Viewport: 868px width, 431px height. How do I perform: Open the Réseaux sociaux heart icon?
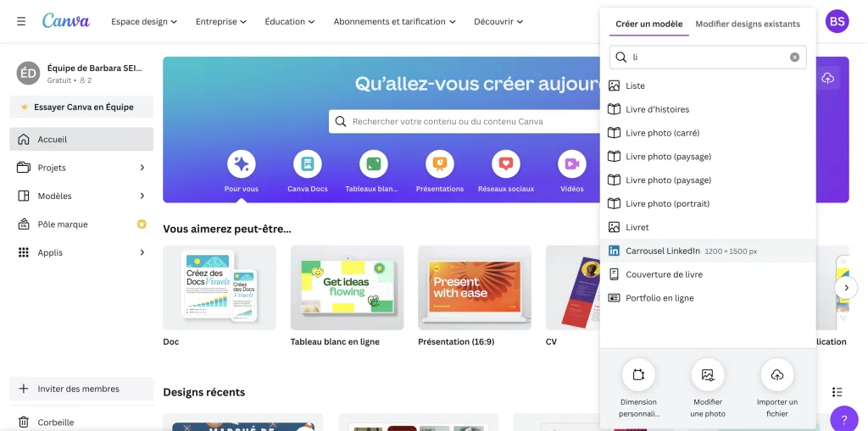click(x=506, y=163)
